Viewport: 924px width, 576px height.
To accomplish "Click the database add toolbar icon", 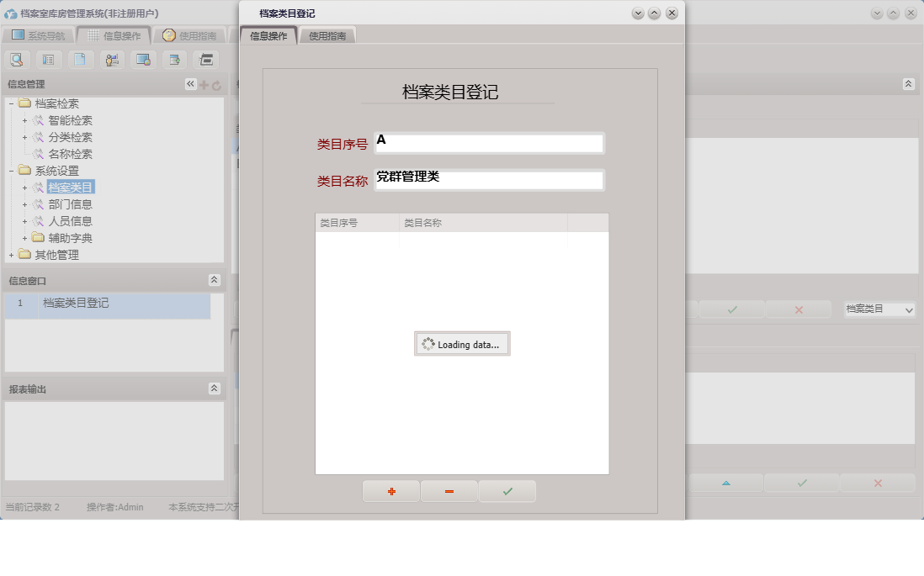I will [173, 60].
